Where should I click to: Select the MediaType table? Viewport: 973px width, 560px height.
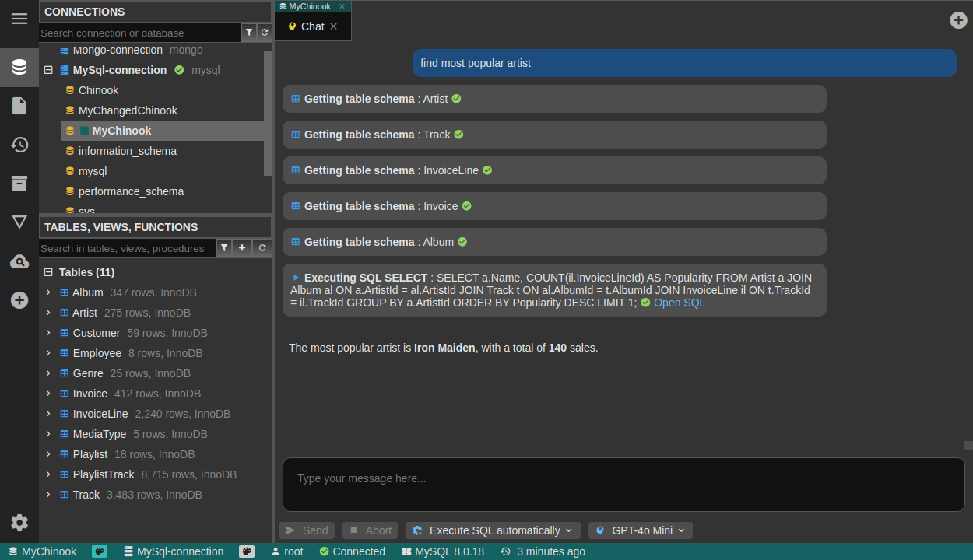tap(100, 434)
